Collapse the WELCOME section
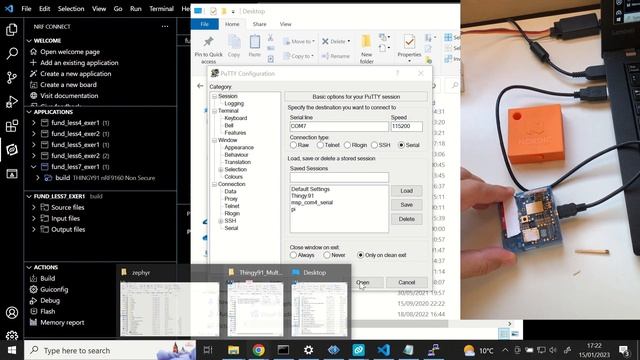Image resolution: width=640 pixels, height=360 pixels. pos(29,41)
